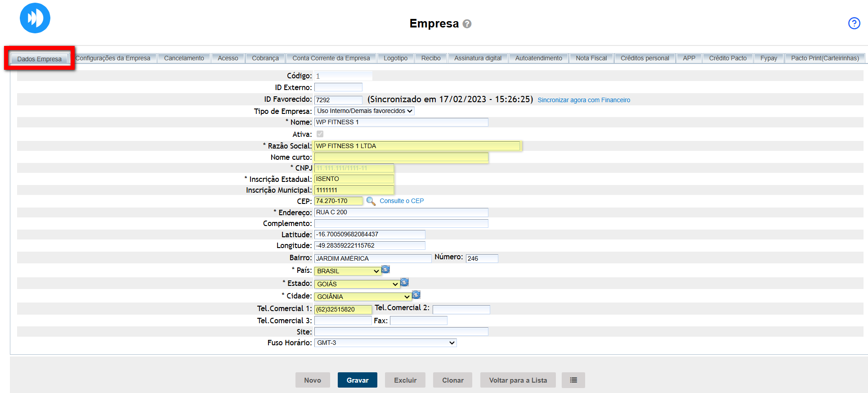Go to the Assinatura digital tab
Image resolution: width=868 pixels, height=393 pixels.
tap(477, 58)
